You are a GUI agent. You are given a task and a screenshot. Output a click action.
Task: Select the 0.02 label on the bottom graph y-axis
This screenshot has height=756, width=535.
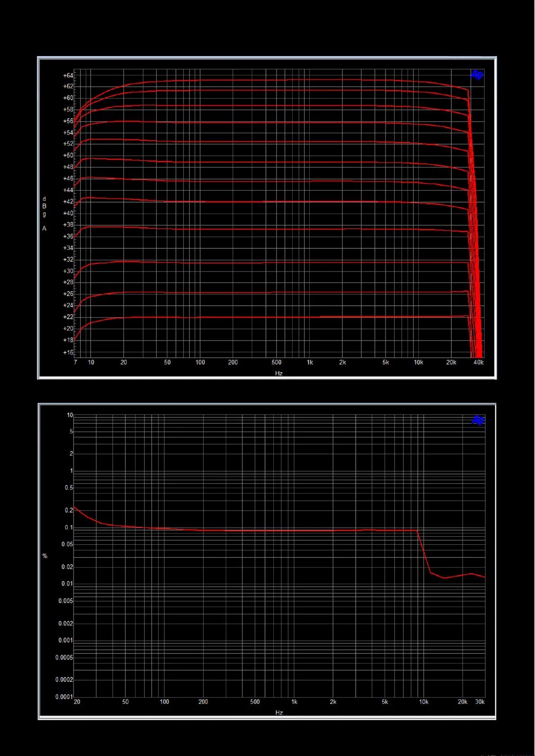click(x=67, y=567)
